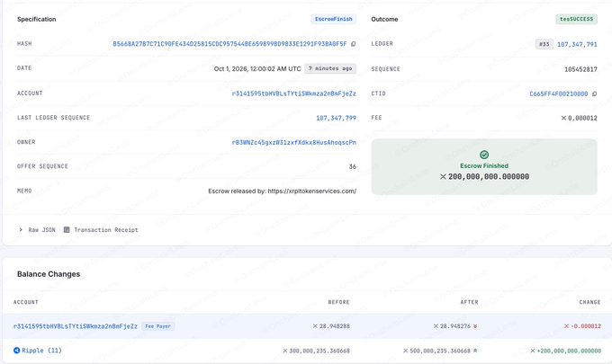Select offer sequence value 36
The height and width of the screenshot is (364, 612).
(x=353, y=166)
